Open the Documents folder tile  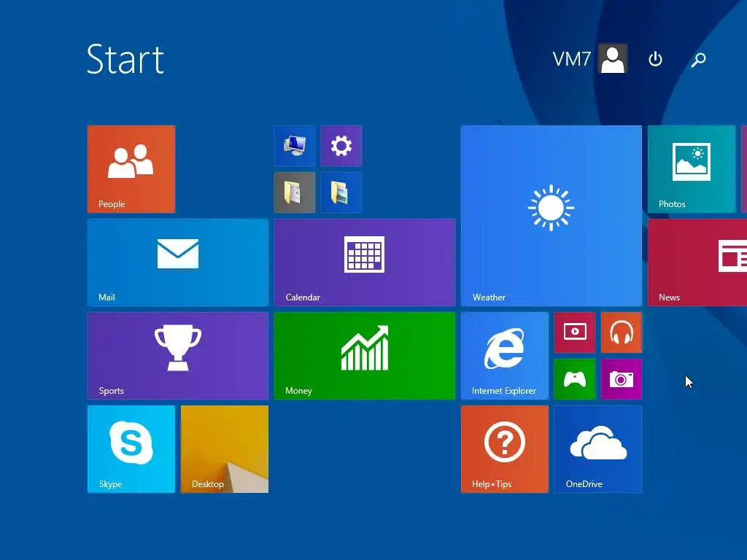(295, 192)
